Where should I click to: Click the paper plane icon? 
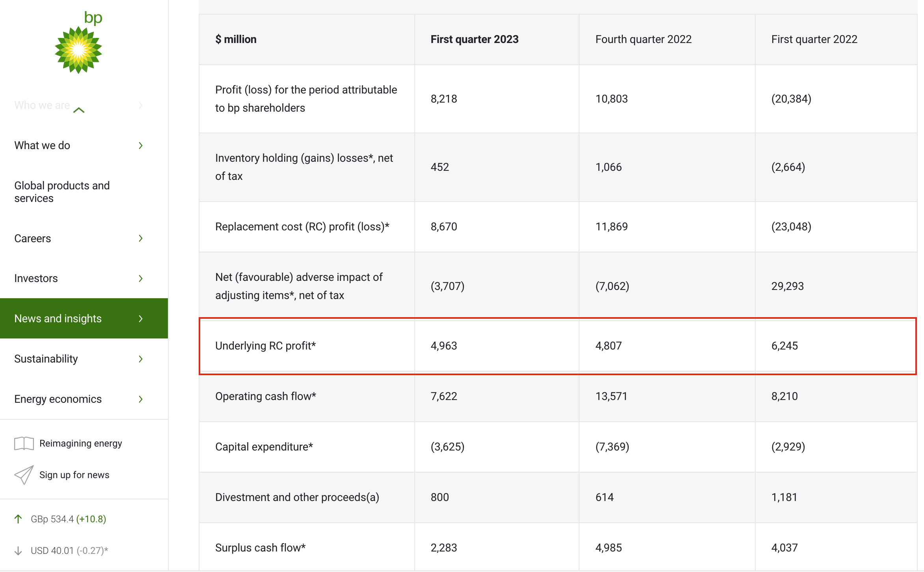[24, 475]
